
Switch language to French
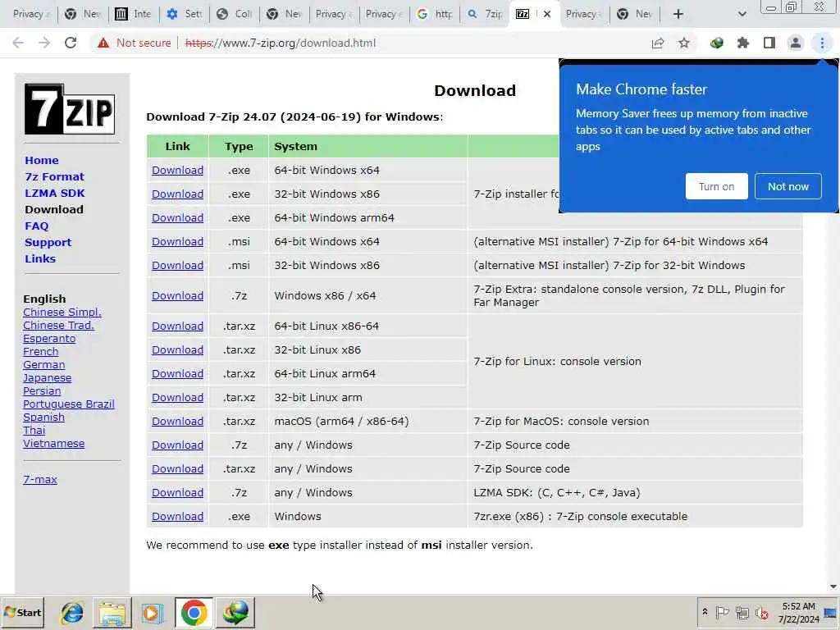point(41,352)
